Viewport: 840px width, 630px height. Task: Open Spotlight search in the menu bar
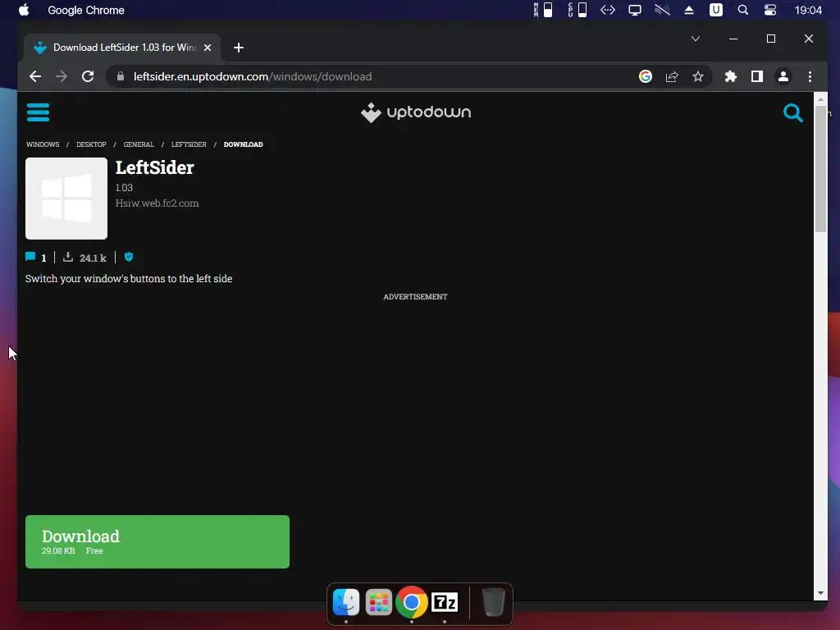[743, 10]
